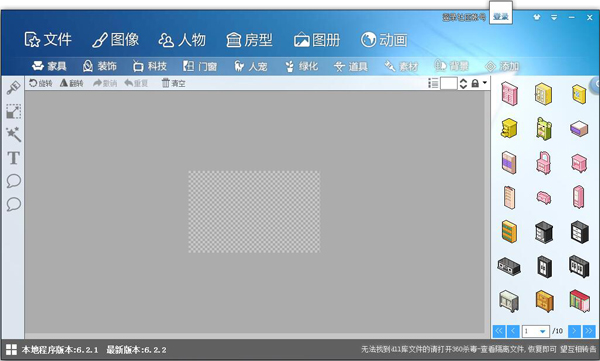Viewport: 600px width, 361px height.
Task: Pick the pink nightstand thumbnail
Action: pyautogui.click(x=579, y=163)
